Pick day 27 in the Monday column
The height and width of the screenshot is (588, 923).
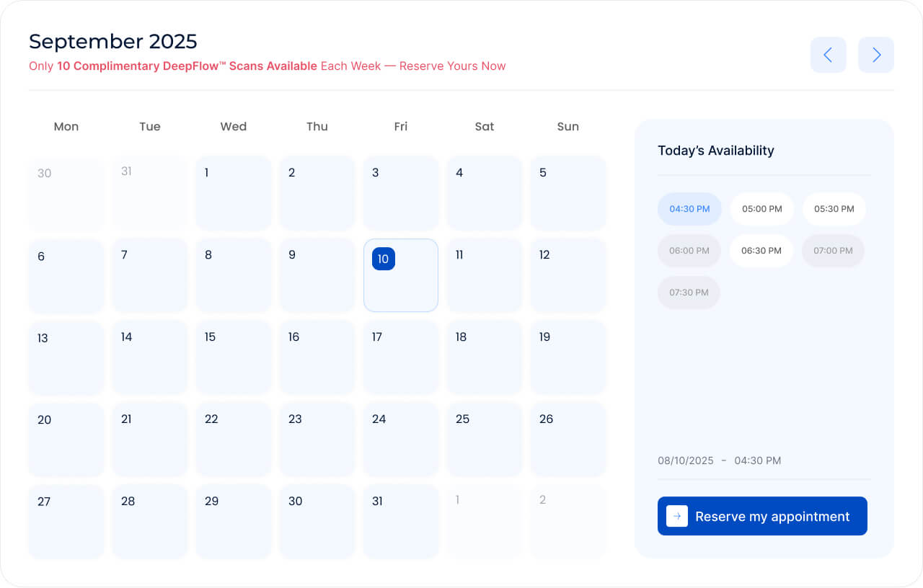pos(66,522)
